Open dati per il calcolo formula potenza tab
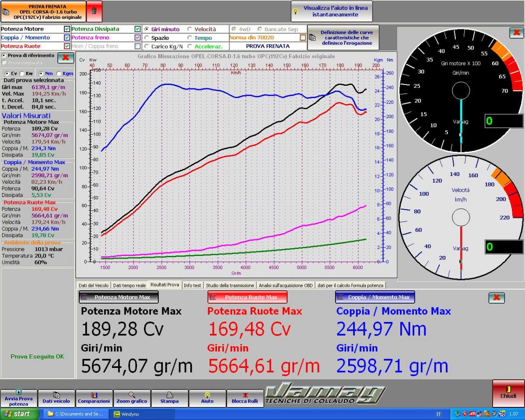The height and width of the screenshot is (420, 525). 350,285
